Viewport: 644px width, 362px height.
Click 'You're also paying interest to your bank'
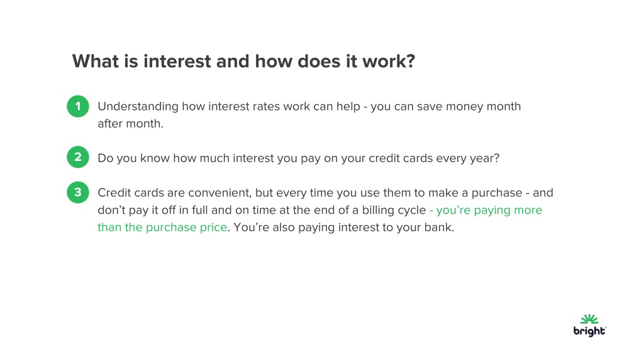[344, 228]
